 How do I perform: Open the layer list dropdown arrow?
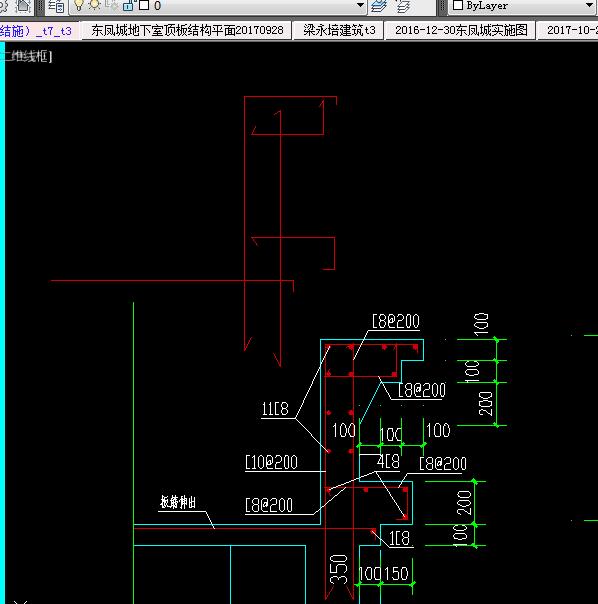click(x=360, y=5)
